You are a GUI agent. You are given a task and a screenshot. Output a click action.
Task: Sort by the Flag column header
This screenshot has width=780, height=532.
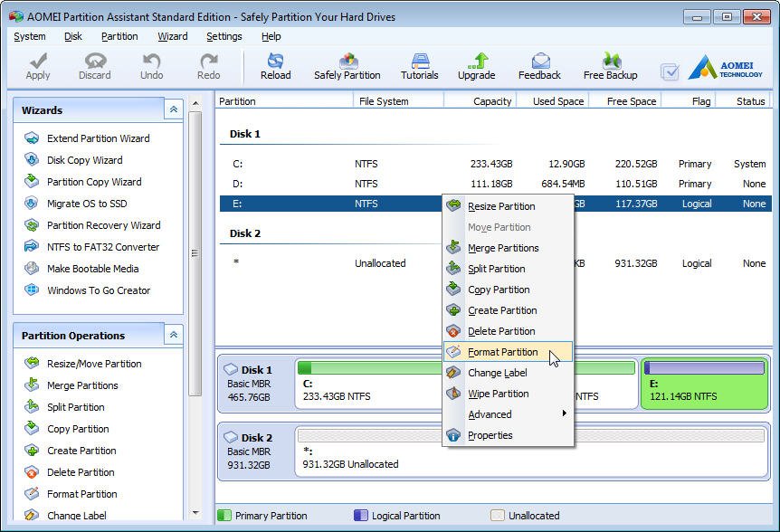pos(689,101)
